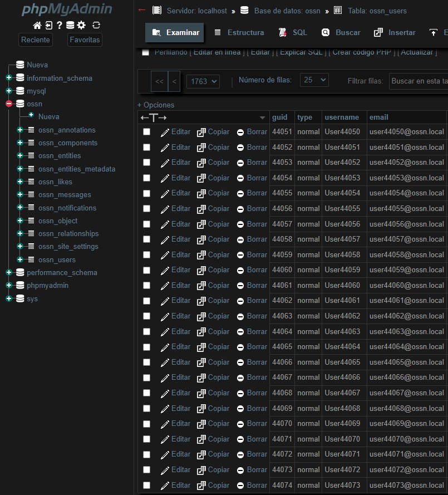Check the row checkbox for User44052
This screenshot has height=495, width=448.
click(146, 163)
